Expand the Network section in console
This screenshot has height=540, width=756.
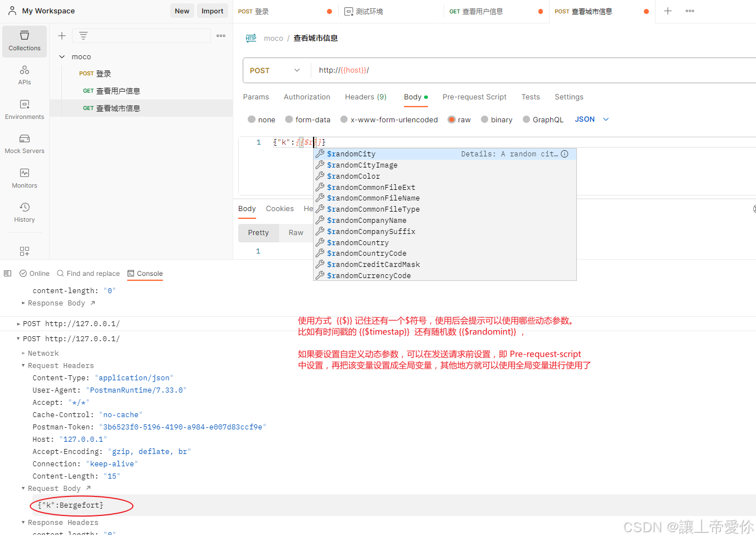pyautogui.click(x=23, y=353)
